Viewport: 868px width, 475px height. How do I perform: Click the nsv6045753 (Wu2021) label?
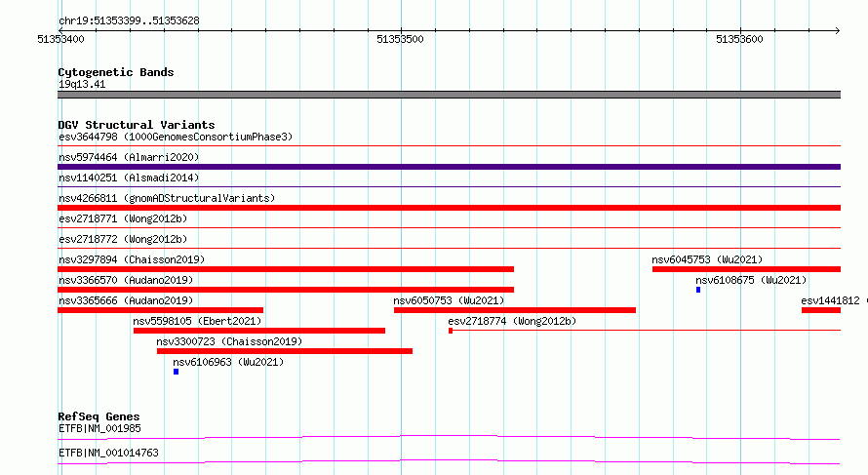pos(707,259)
